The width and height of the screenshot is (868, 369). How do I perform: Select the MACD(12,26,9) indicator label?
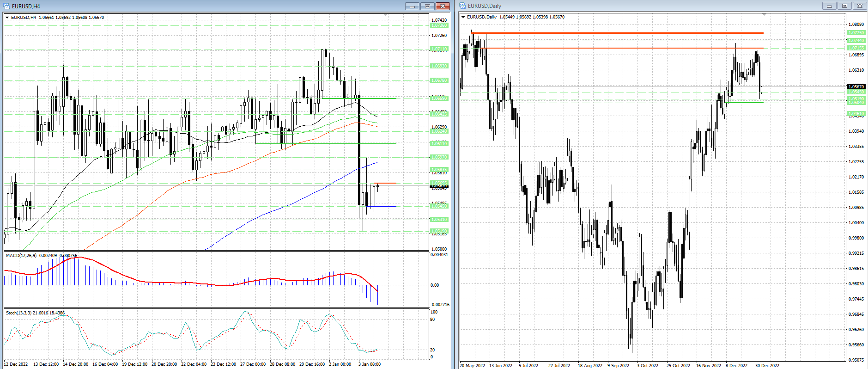click(42, 255)
